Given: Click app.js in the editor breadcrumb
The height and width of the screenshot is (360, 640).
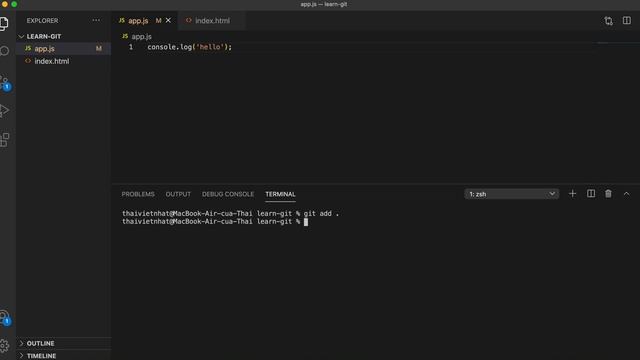Looking at the screenshot, I should (x=141, y=36).
